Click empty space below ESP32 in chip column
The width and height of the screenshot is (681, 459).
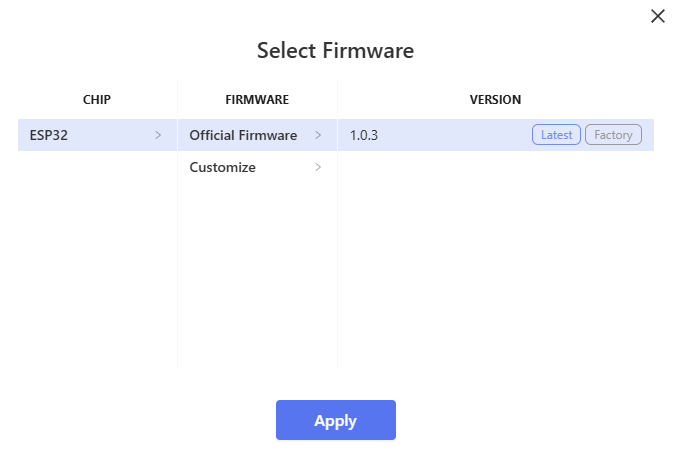(97, 260)
